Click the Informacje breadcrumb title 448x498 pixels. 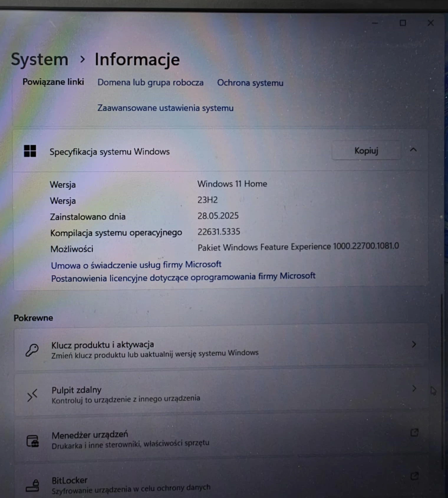click(x=137, y=59)
